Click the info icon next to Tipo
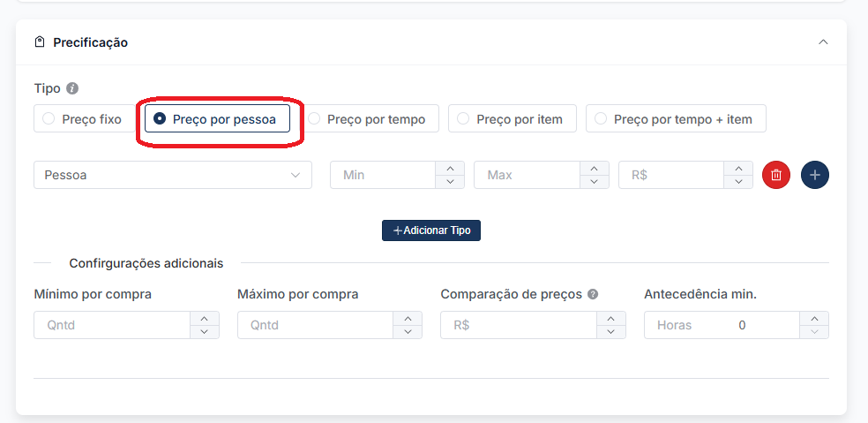 [x=72, y=88]
